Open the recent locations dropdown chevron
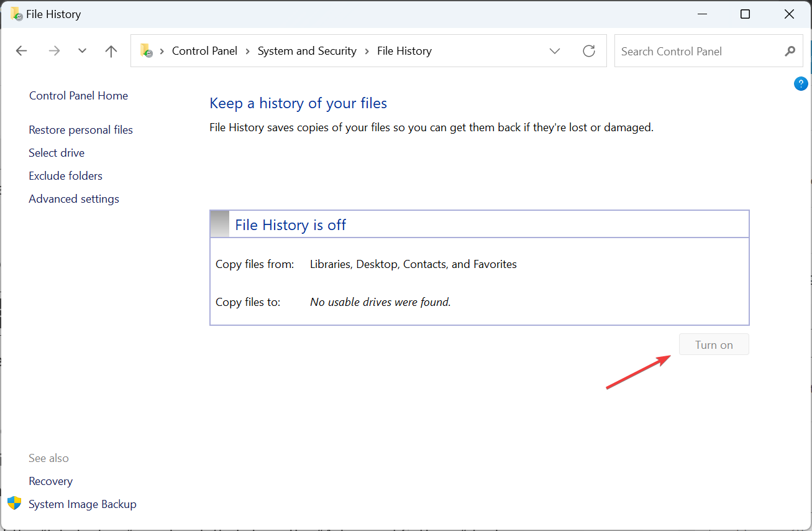The height and width of the screenshot is (531, 812). coord(82,51)
